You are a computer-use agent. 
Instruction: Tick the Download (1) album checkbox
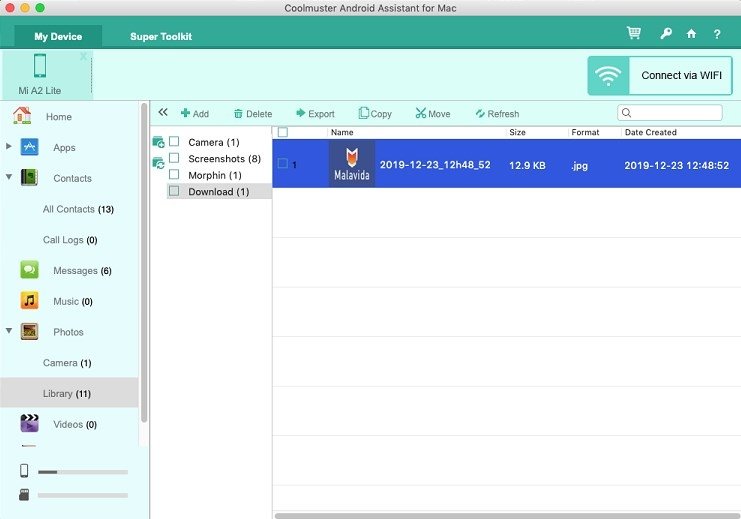174,191
